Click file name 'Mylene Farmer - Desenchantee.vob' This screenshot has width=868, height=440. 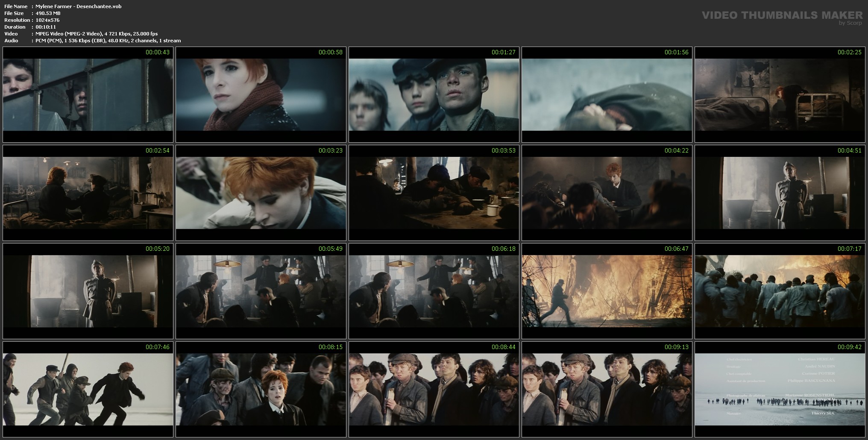pos(79,6)
